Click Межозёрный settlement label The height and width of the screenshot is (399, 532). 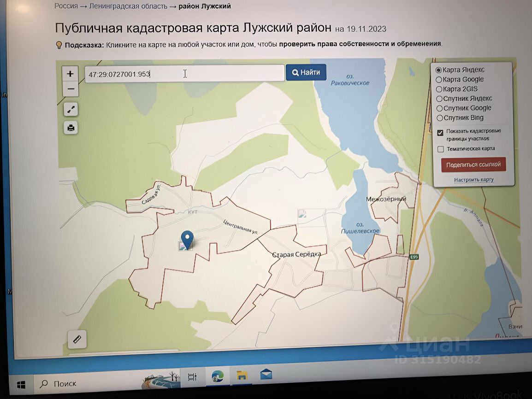386,199
